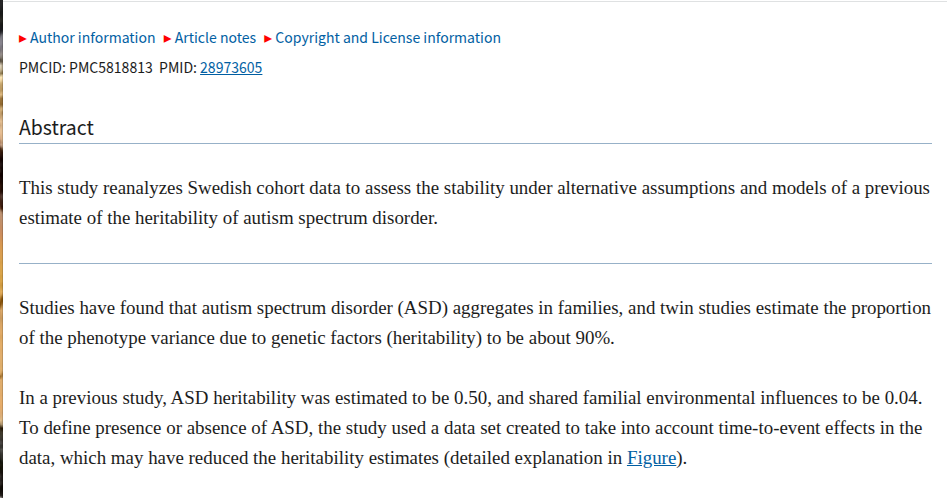
Task: Open the Figure link in the abstract
Action: pyautogui.click(x=651, y=458)
